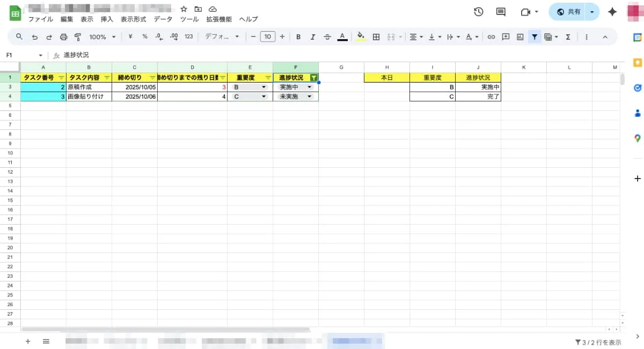Image resolution: width=644 pixels, height=349 pixels.
Task: Toggle bold formatting
Action: pos(299,37)
